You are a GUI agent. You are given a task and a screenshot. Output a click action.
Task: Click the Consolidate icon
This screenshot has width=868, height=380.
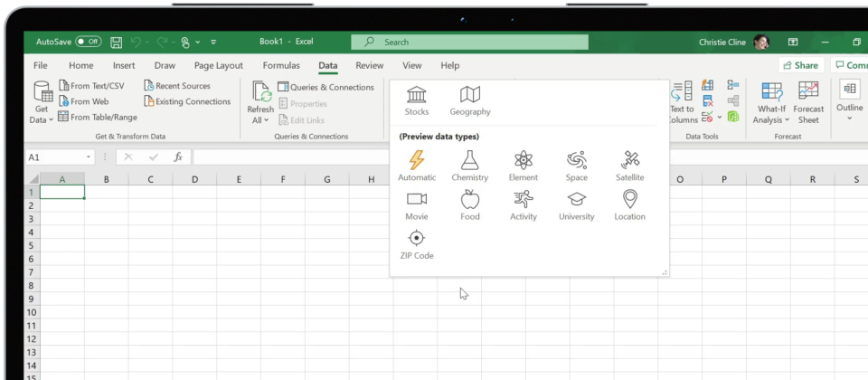[733, 85]
